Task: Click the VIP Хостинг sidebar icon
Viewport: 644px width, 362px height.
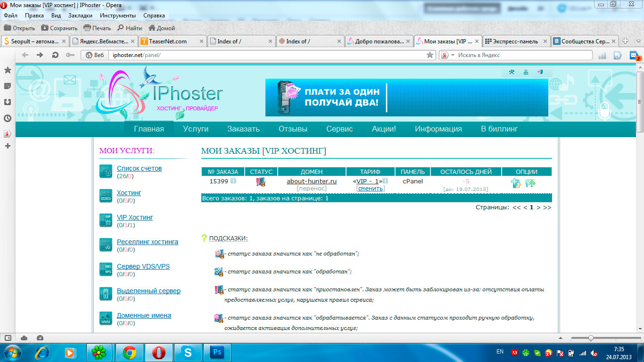Action: coord(106,221)
